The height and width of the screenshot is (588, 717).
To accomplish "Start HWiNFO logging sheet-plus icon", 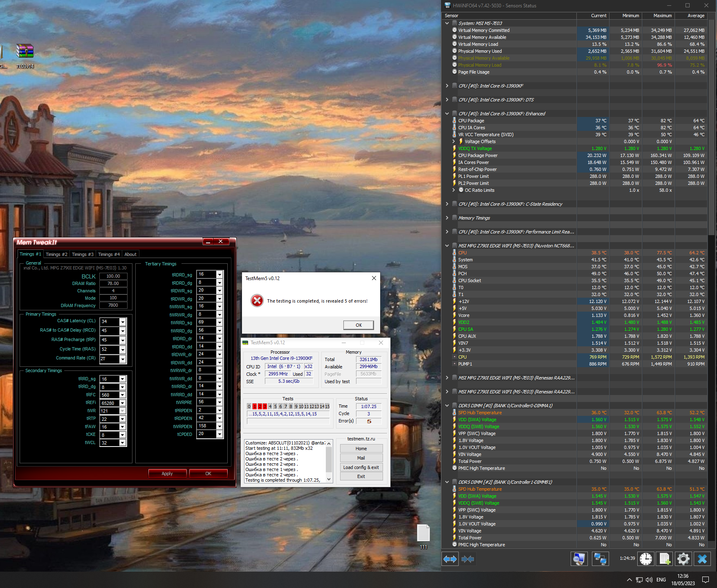I will 664,559.
